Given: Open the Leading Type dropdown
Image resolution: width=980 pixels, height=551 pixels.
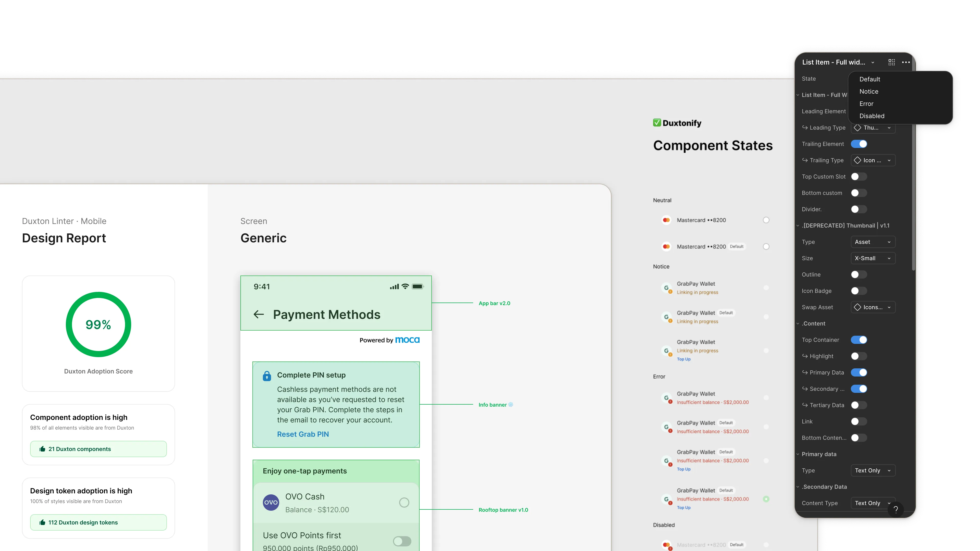Looking at the screenshot, I should point(873,128).
